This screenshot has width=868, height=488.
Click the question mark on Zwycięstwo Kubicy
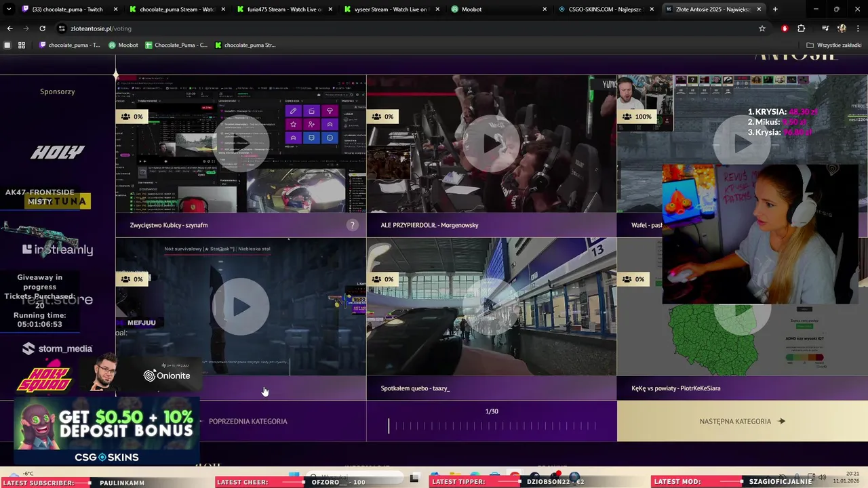pos(352,225)
